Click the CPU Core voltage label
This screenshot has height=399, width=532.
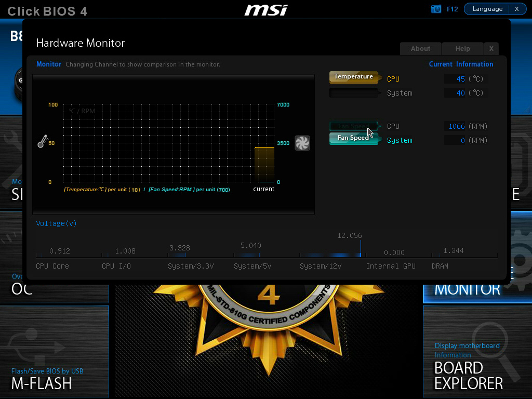pos(52,267)
